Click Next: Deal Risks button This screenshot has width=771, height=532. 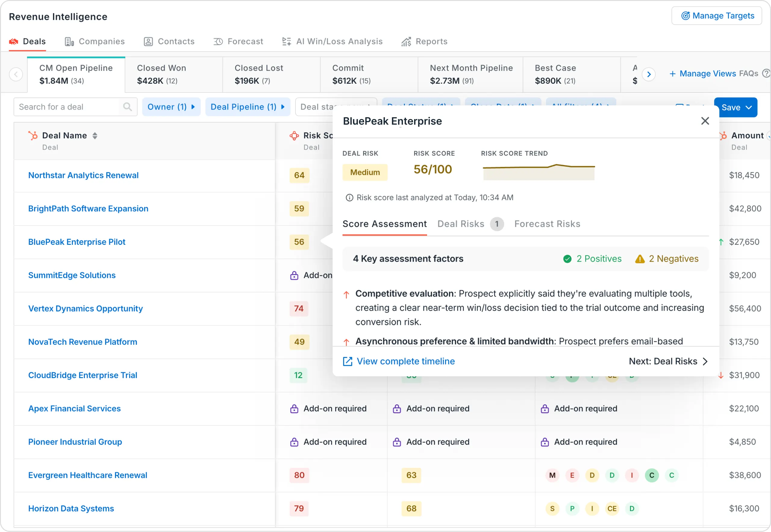(x=668, y=361)
